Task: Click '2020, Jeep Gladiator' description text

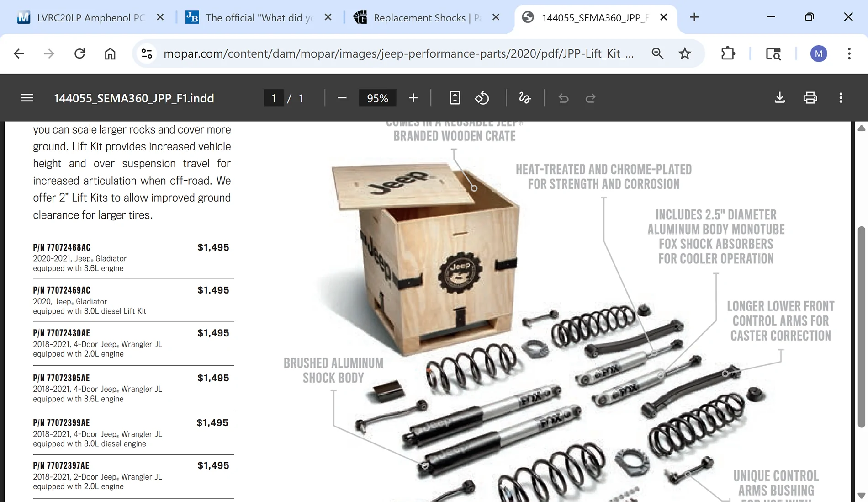Action: tap(70, 302)
